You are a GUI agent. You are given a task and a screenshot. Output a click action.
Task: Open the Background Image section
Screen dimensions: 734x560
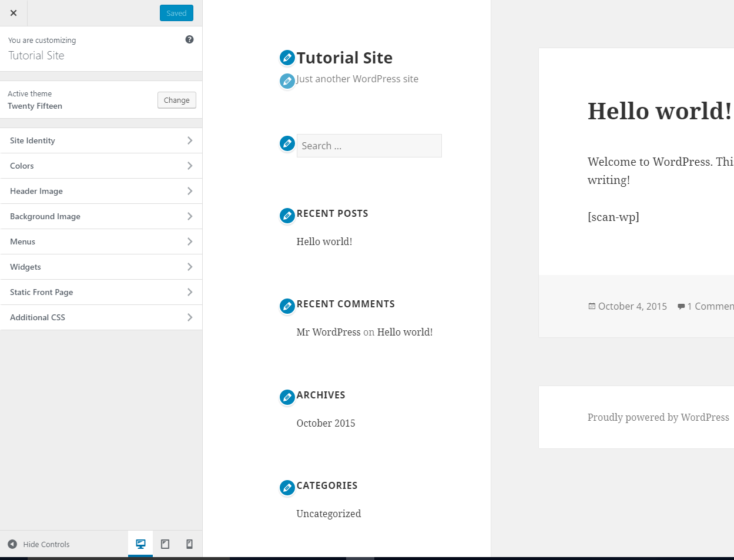click(x=101, y=216)
